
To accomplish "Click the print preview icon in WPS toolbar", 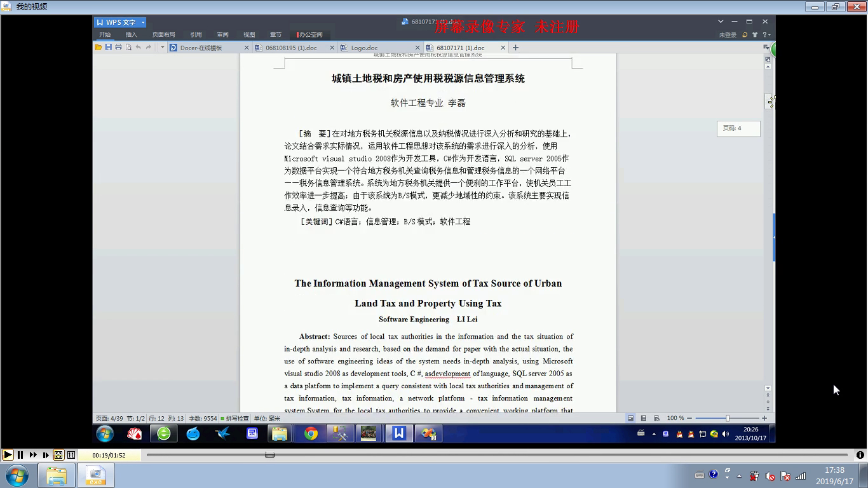I will (x=128, y=48).
